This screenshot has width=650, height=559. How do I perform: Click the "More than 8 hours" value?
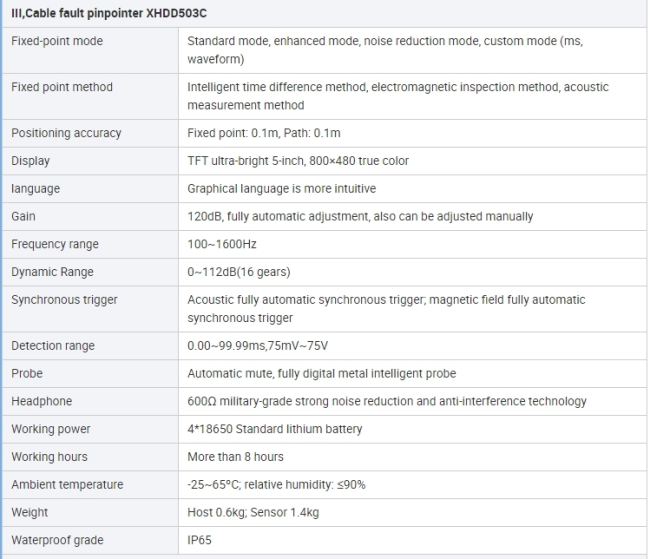235,457
